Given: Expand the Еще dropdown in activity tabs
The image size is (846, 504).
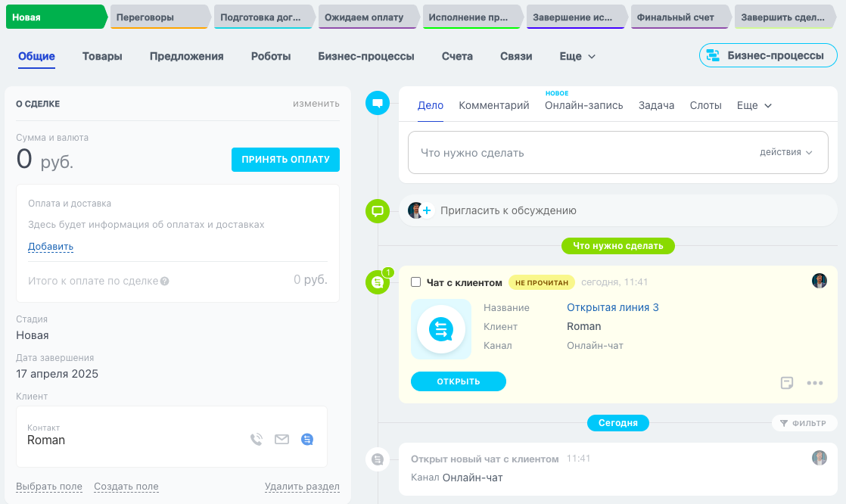Looking at the screenshot, I should pos(754,105).
